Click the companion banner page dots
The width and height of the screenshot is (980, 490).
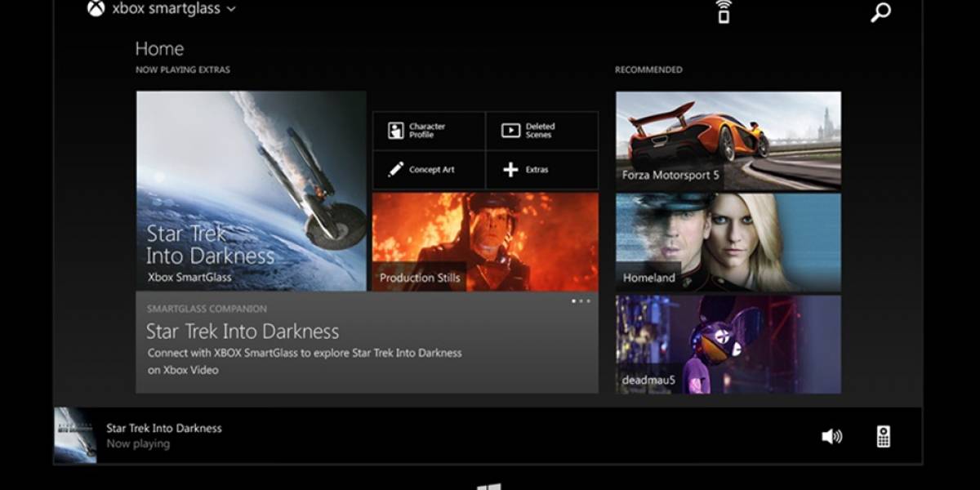tap(581, 301)
